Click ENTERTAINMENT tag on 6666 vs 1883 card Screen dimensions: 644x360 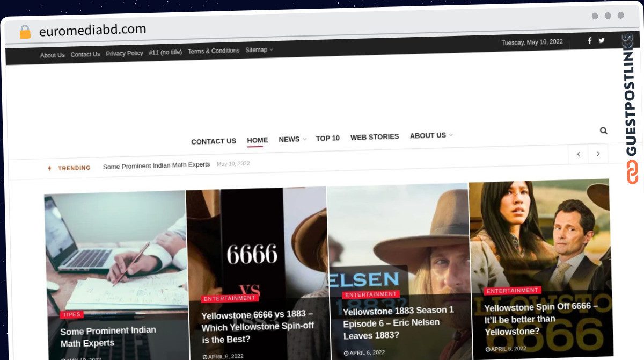click(230, 298)
